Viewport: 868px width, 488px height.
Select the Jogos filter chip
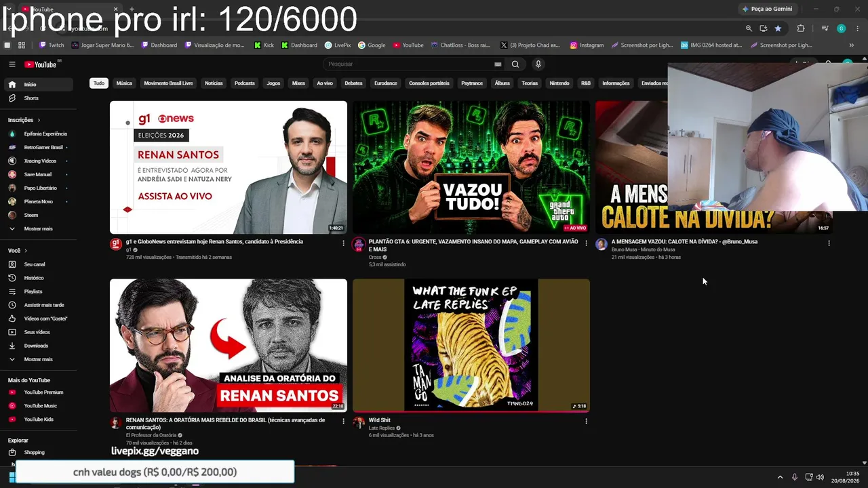(x=273, y=83)
